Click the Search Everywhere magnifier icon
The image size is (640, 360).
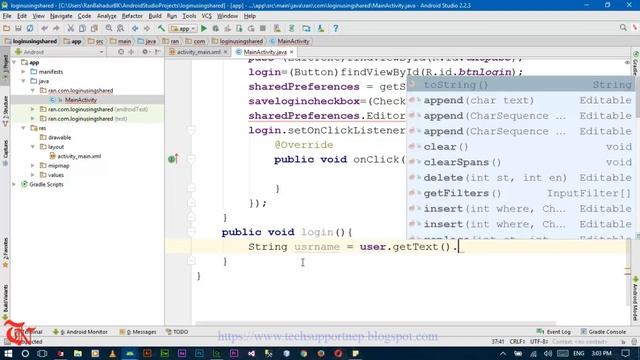623,27
